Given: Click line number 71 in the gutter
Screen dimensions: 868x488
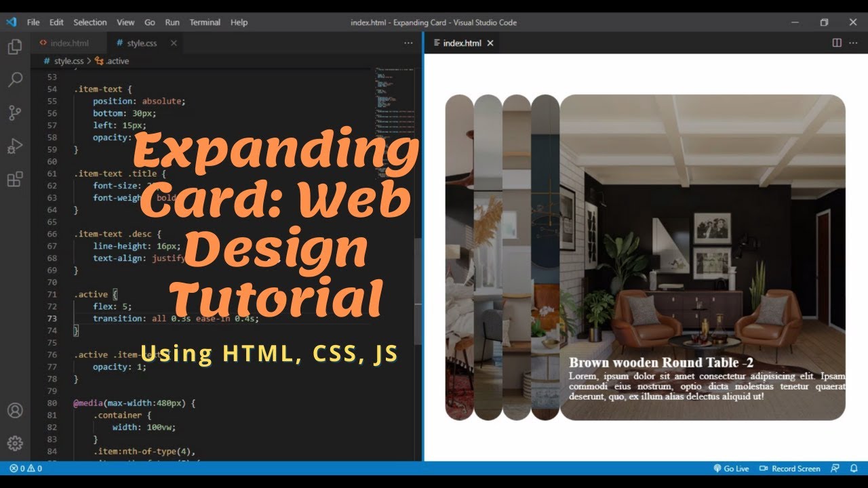Looking at the screenshot, I should (52, 294).
